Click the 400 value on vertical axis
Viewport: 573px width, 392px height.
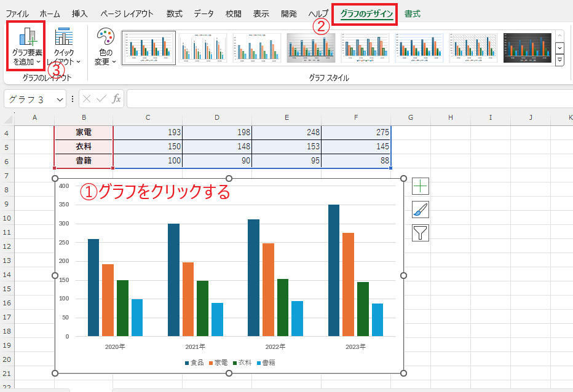pyautogui.click(x=64, y=186)
